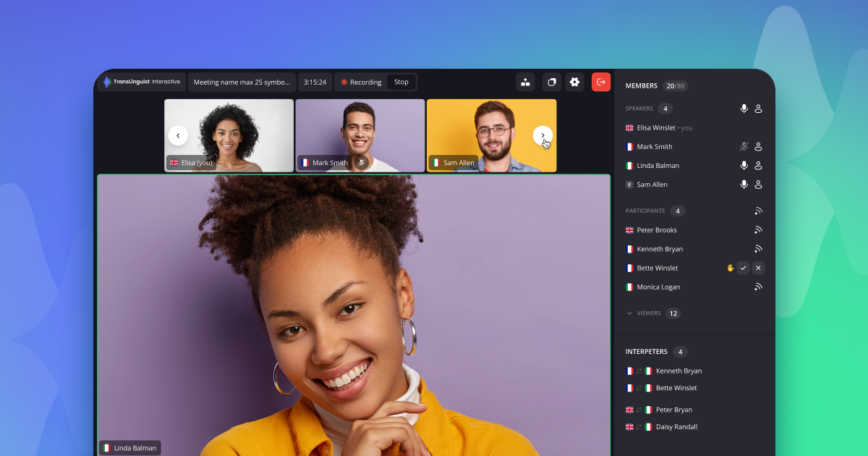This screenshot has height=456, width=868.
Task: Click raised hand icon beside Bette Winslet
Action: pos(730,268)
